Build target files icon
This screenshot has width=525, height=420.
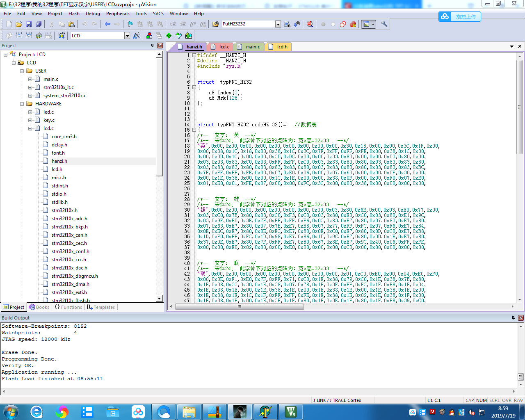click(19, 36)
